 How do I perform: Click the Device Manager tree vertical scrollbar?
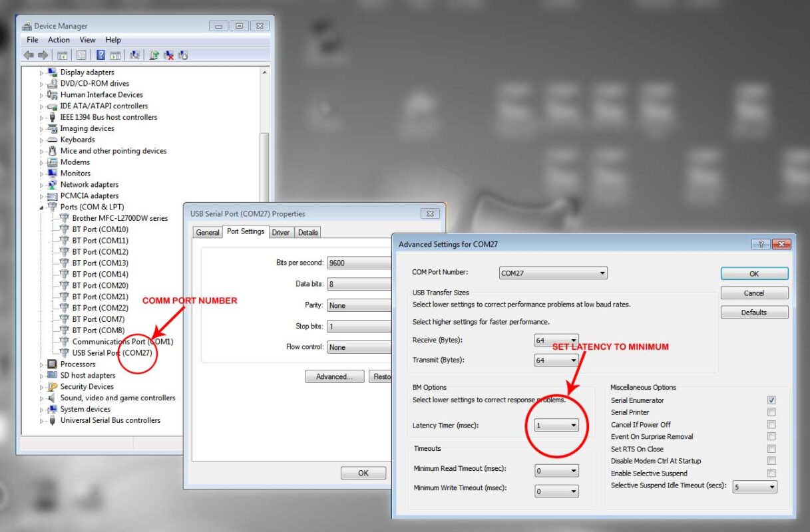click(x=264, y=166)
